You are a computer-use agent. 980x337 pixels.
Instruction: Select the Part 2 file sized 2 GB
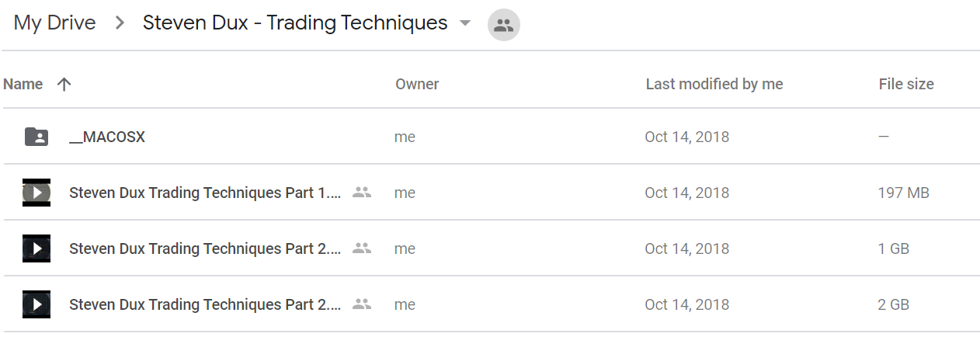tap(205, 304)
